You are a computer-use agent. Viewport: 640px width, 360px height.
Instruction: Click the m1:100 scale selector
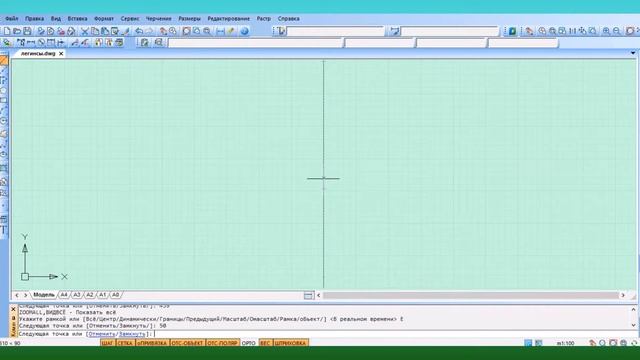click(565, 343)
